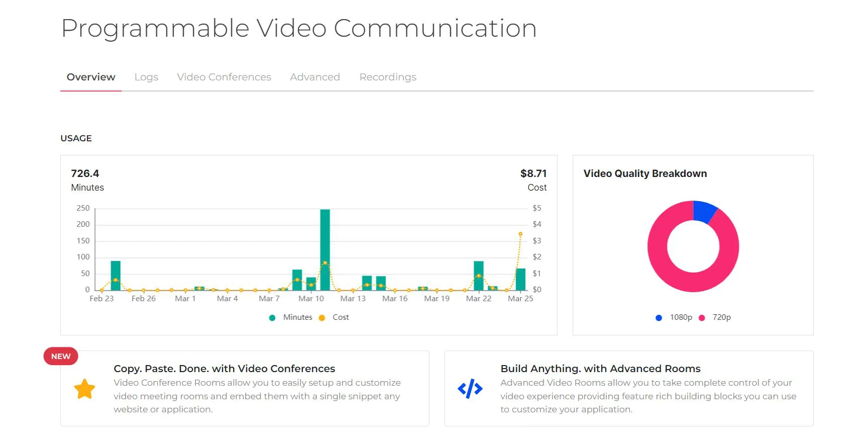Toggle the Minutes legend green dot
Screen dimensions: 868x441
tap(272, 318)
